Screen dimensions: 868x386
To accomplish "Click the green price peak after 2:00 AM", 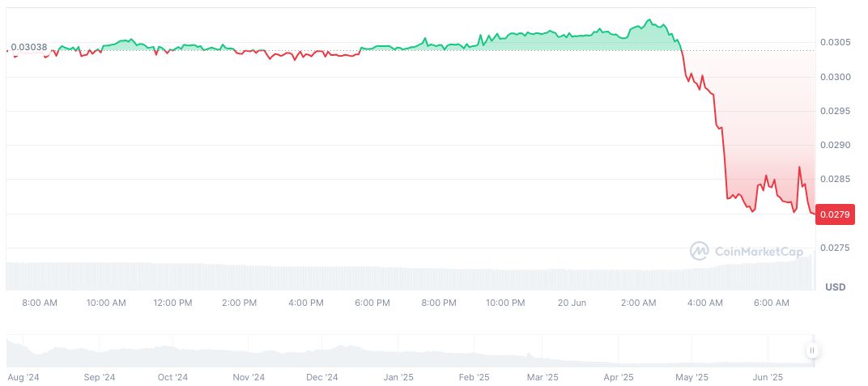I will 649,20.
